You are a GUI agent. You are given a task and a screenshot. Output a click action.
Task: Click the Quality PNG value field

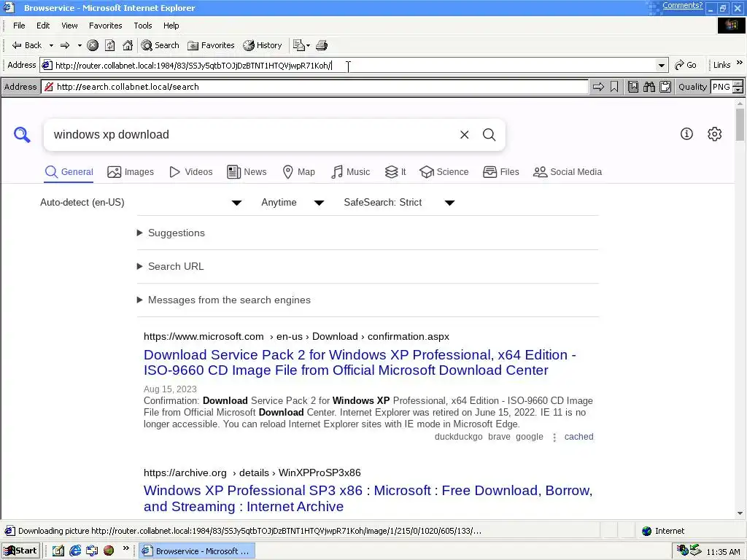721,87
